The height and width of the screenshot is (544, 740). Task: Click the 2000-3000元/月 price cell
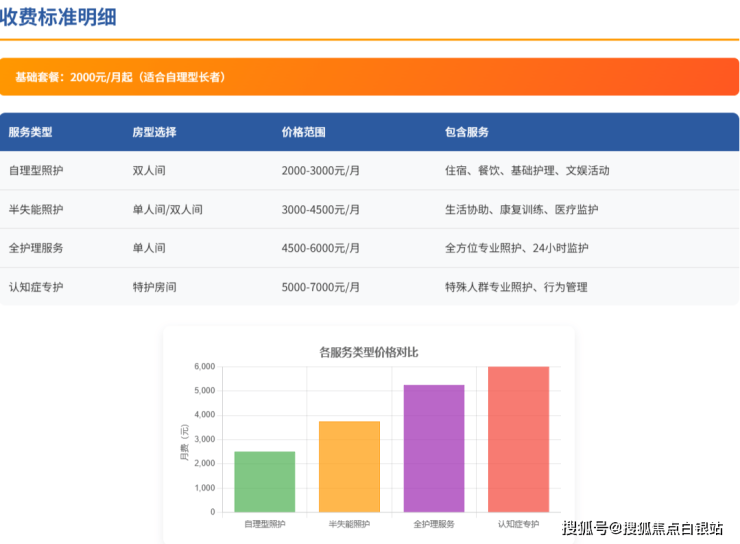point(321,171)
